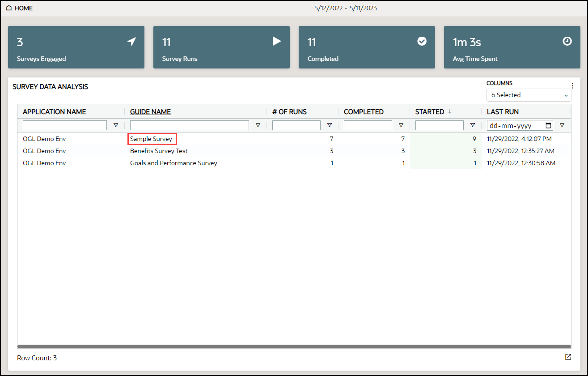Open the Sample Survey guide
Image resolution: width=588 pixels, height=376 pixels.
151,139
